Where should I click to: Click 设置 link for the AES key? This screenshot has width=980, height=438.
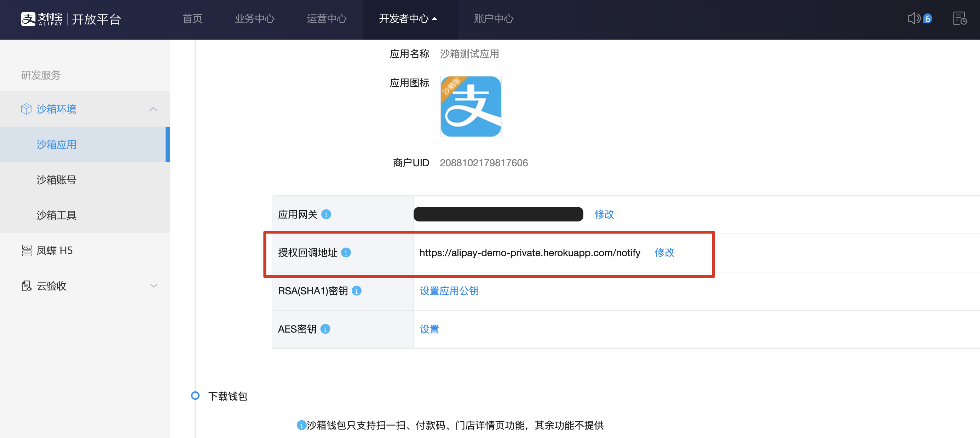point(429,329)
